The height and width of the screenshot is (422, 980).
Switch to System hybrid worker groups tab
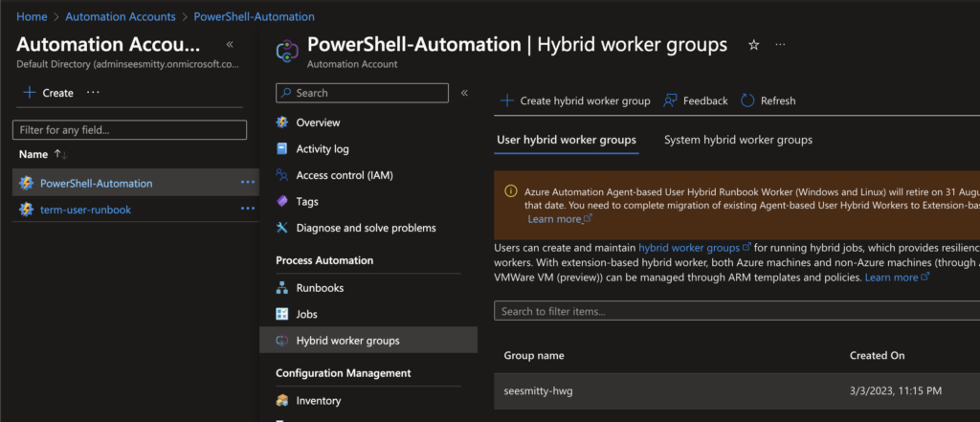[738, 140]
